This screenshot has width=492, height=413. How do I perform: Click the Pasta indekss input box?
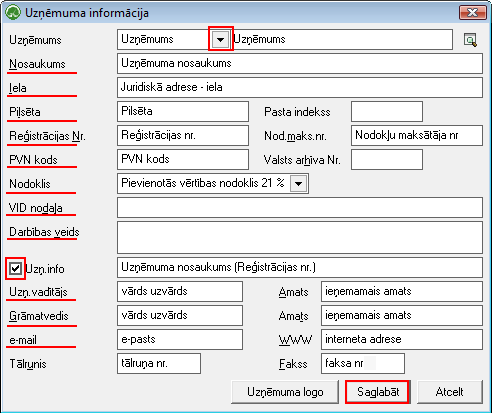point(387,112)
